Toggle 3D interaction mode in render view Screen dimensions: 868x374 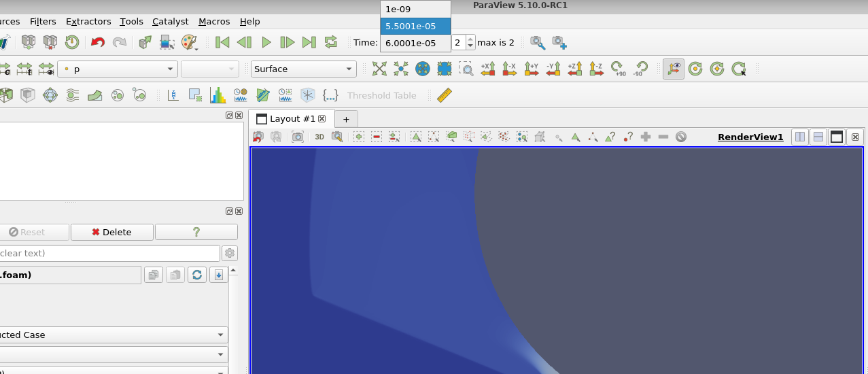coord(319,137)
